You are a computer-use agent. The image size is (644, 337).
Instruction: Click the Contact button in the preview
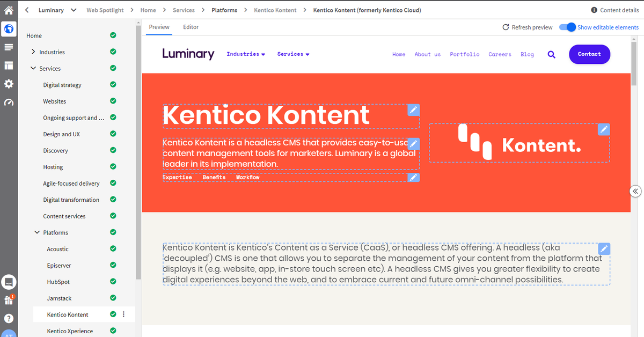pyautogui.click(x=589, y=54)
